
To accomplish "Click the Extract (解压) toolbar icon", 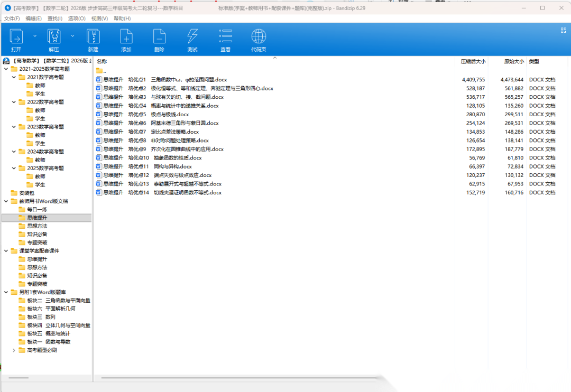I will coord(54,36).
